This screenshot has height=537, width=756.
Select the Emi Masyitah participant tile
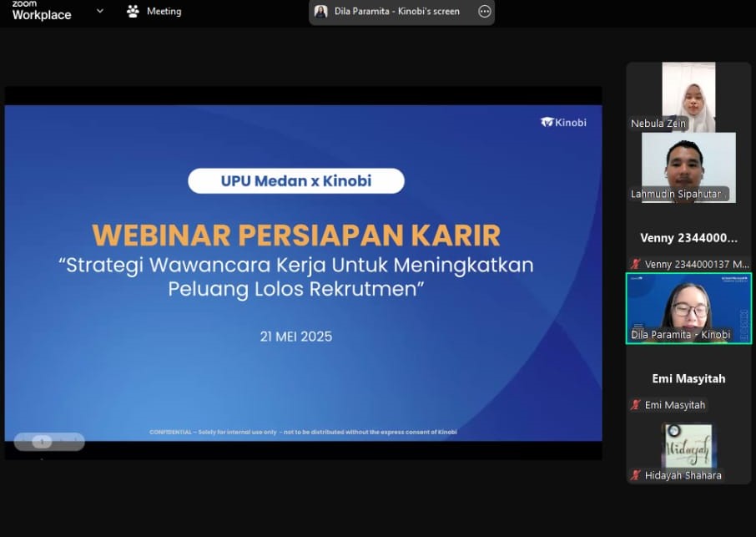(x=688, y=379)
